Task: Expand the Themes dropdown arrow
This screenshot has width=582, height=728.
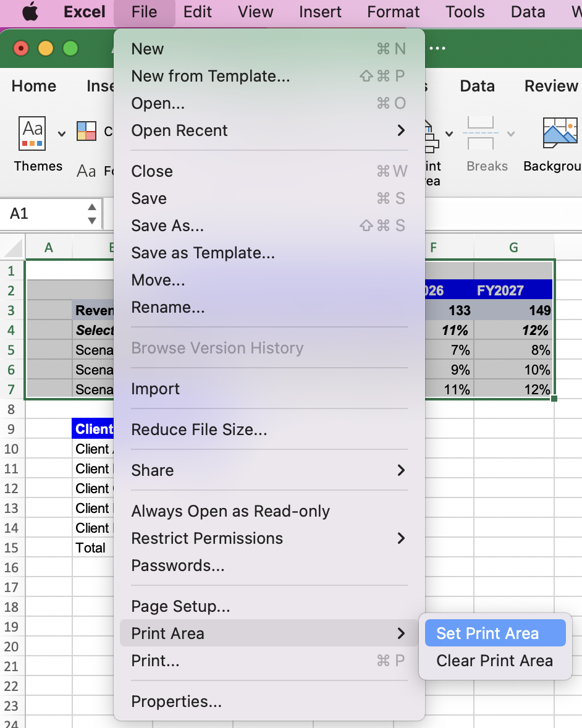Action: 61,133
